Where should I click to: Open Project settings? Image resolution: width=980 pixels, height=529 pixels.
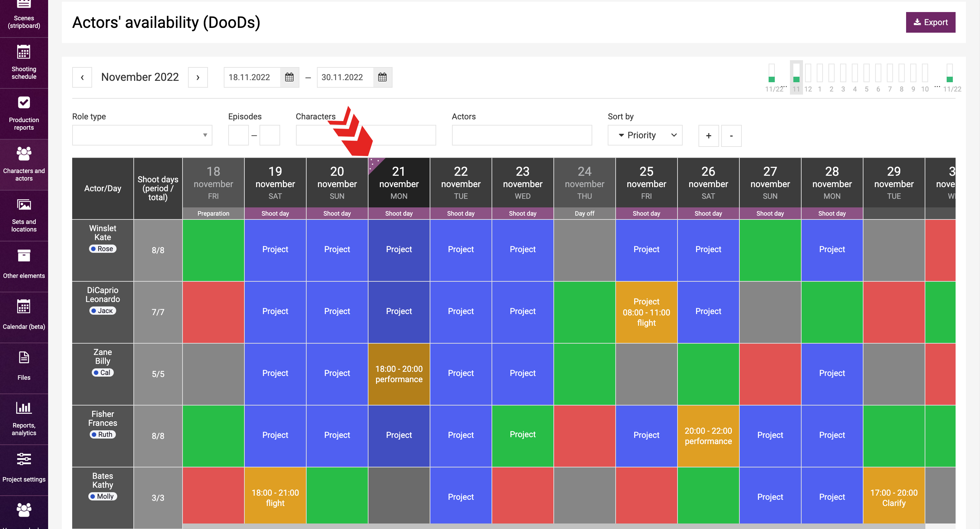pos(24,469)
